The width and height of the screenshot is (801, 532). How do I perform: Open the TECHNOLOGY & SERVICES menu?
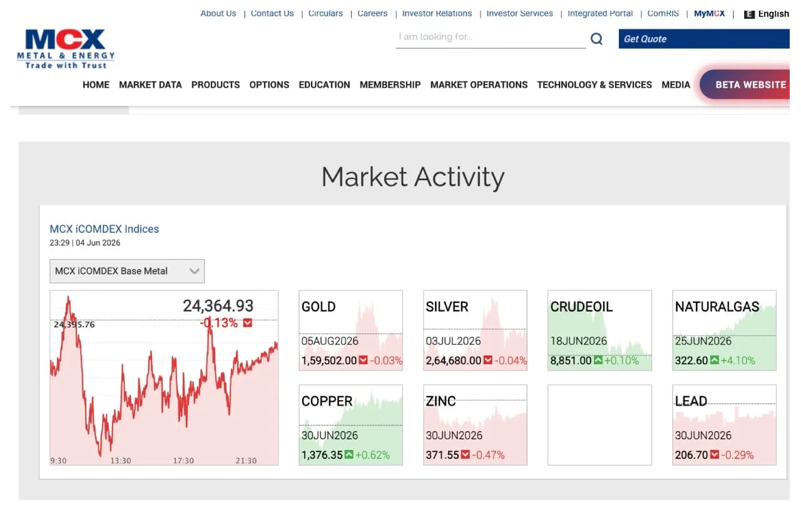[594, 84]
